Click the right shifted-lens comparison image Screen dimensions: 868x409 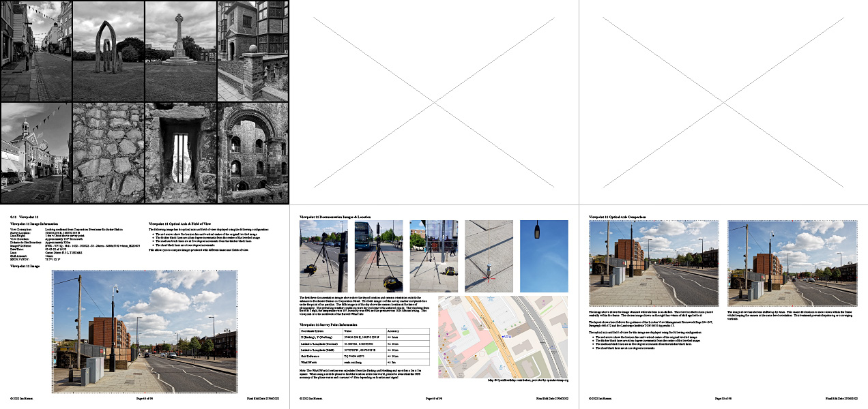click(x=792, y=263)
